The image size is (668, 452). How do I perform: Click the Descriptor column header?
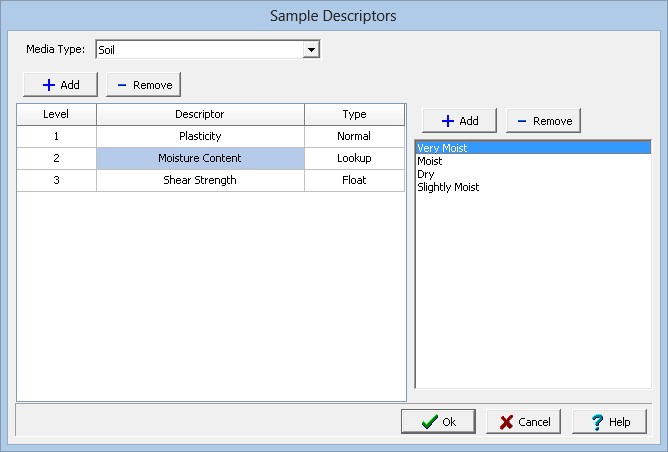200,114
